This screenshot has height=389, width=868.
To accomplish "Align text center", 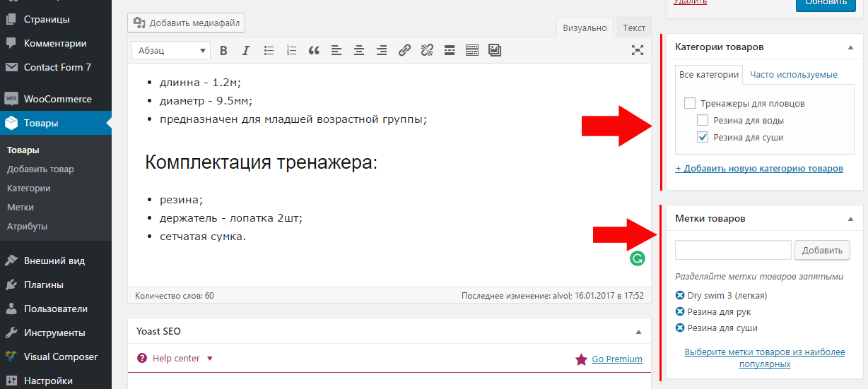I will click(359, 50).
